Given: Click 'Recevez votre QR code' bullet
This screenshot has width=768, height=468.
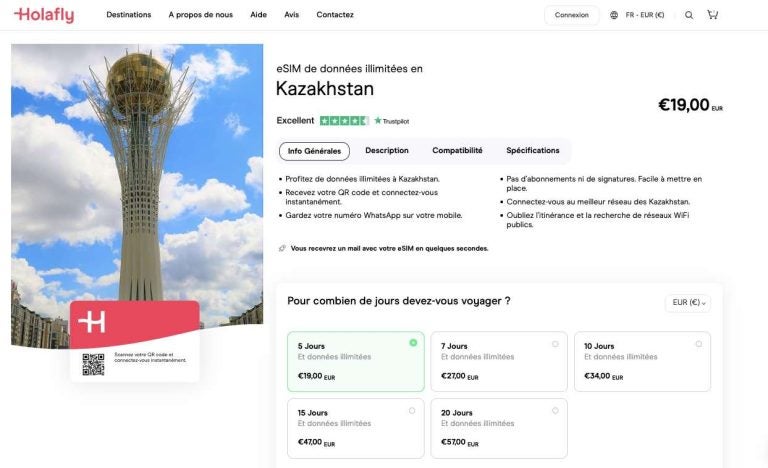Looking at the screenshot, I should tap(361, 197).
